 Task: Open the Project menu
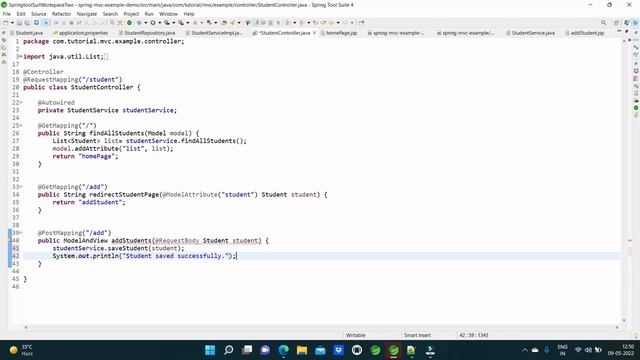click(x=131, y=14)
